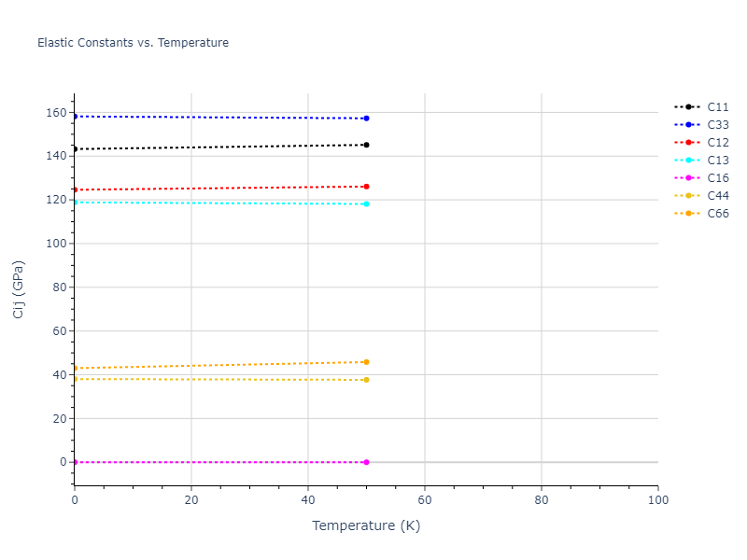This screenshot has height=560, width=747.
Task: Toggle the C66 legend item
Action: (x=717, y=214)
